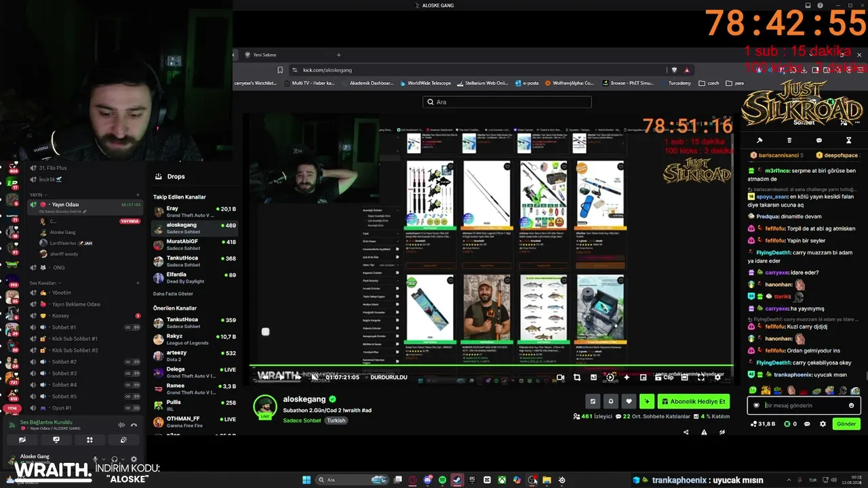Add a channel to Ses Kanalları category

138,283
